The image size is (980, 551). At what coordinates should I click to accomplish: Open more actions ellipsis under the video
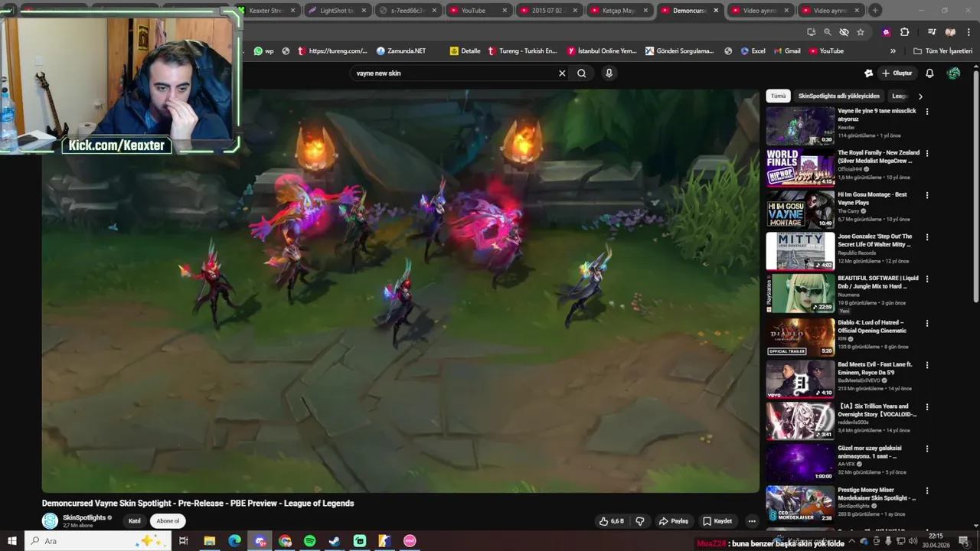752,521
